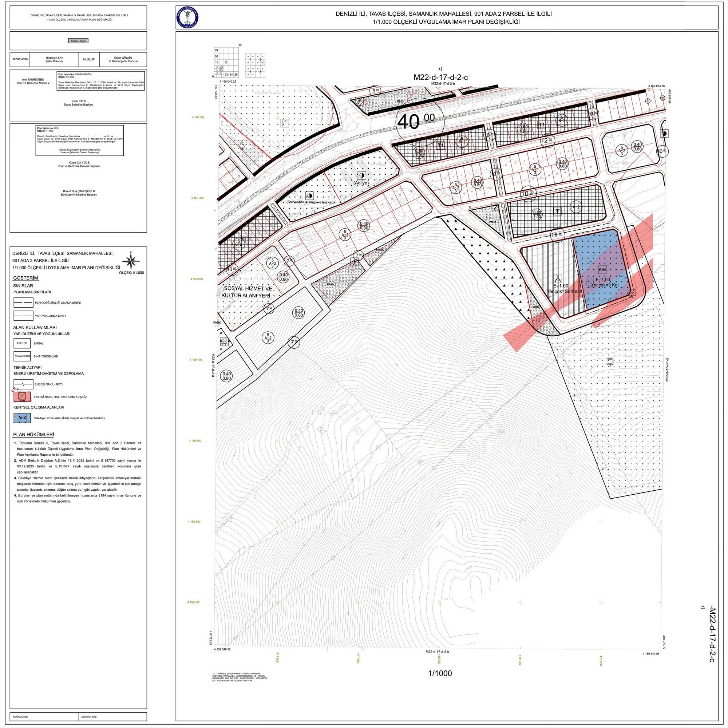
Task: Click the Yapı Yaklaşma Sınırı legend box
Action: point(23,316)
